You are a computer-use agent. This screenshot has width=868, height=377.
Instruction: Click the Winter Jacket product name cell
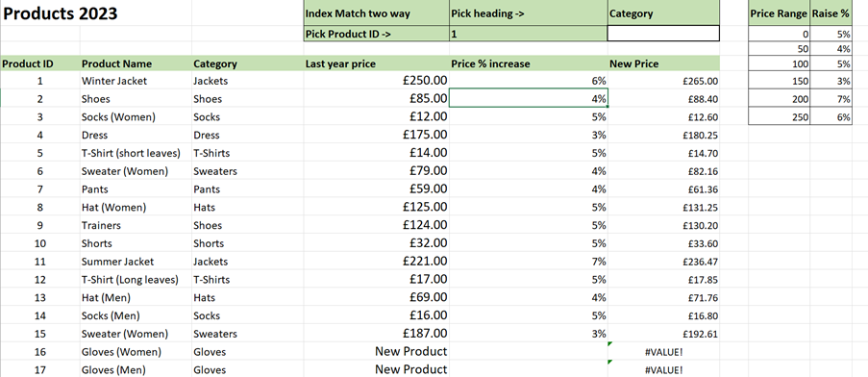(x=136, y=80)
